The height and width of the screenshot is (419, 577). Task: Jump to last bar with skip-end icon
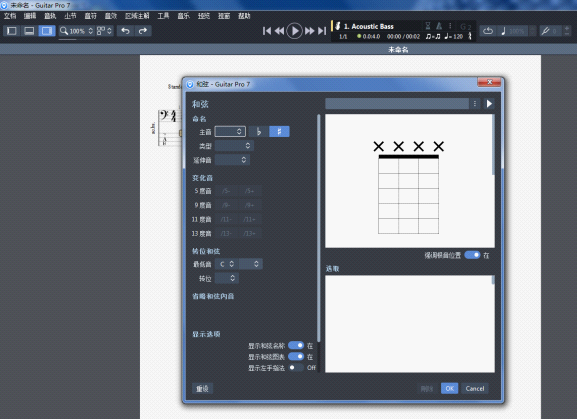click(x=322, y=31)
